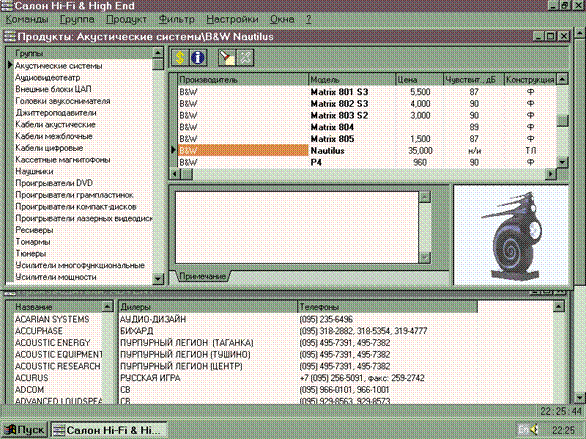586x439 pixels.
Task: Click left arrow of product table horizontal scrollbar
Action: point(175,174)
